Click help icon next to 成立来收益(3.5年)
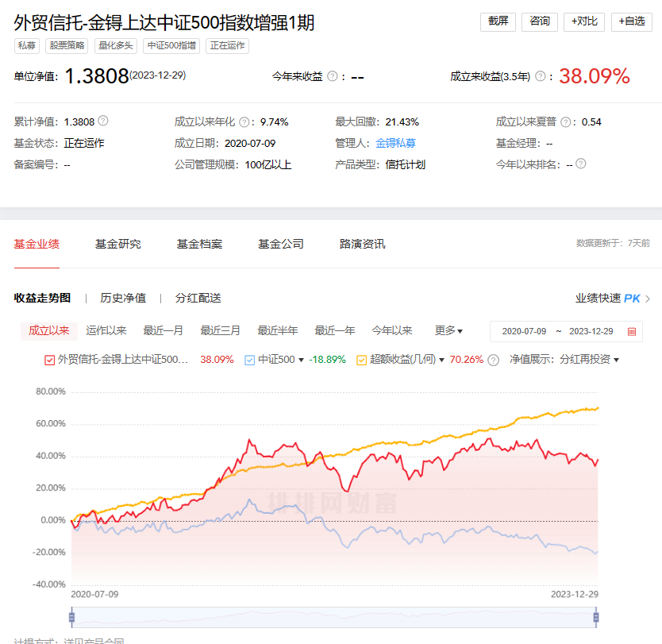 pyautogui.click(x=540, y=76)
